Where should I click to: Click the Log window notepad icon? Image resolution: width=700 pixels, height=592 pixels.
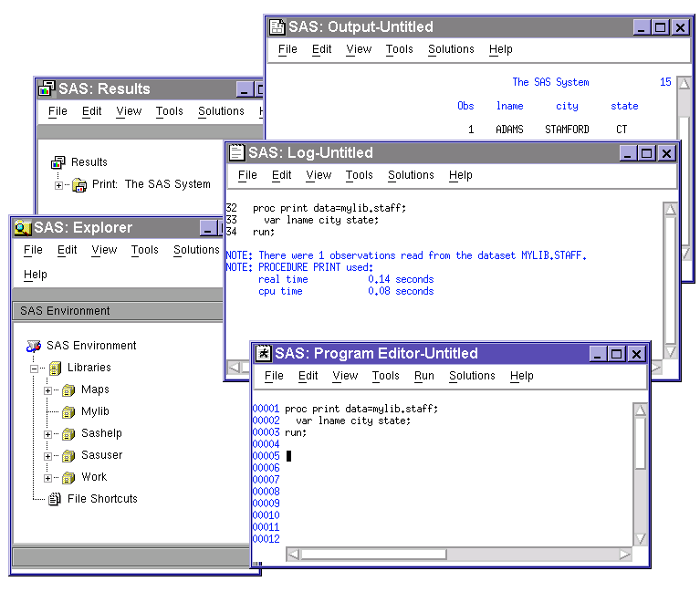tap(236, 152)
